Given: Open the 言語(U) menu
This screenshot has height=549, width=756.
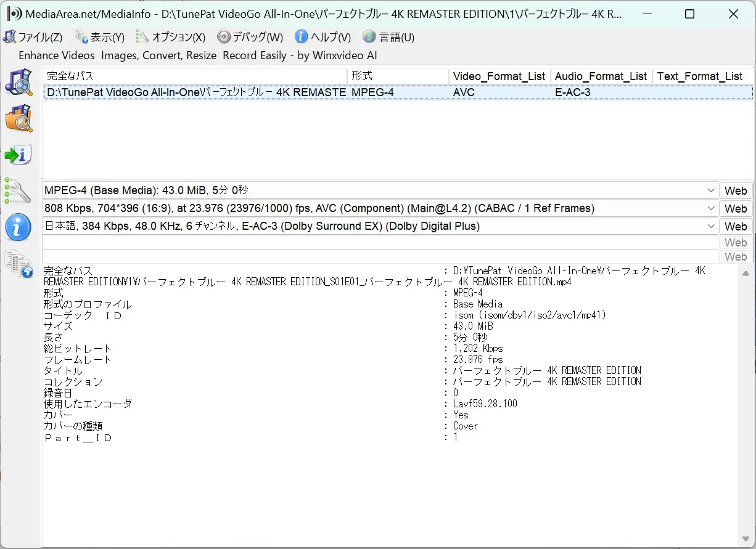Looking at the screenshot, I should (x=388, y=37).
